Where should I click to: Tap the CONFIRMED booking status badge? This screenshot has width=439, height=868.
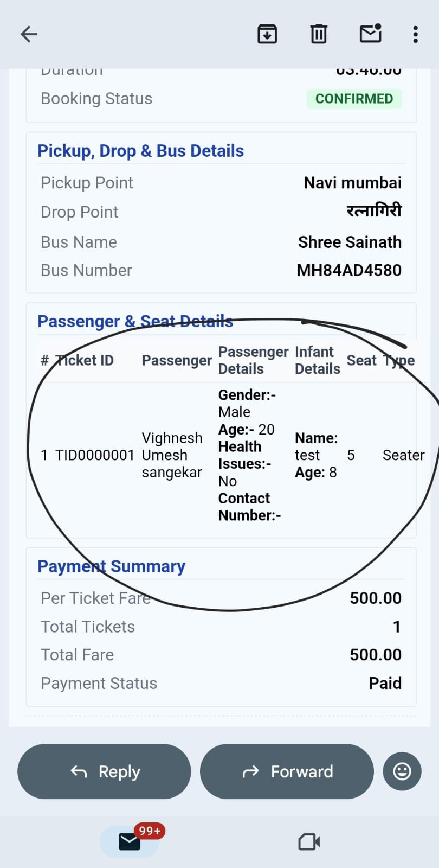(x=354, y=99)
